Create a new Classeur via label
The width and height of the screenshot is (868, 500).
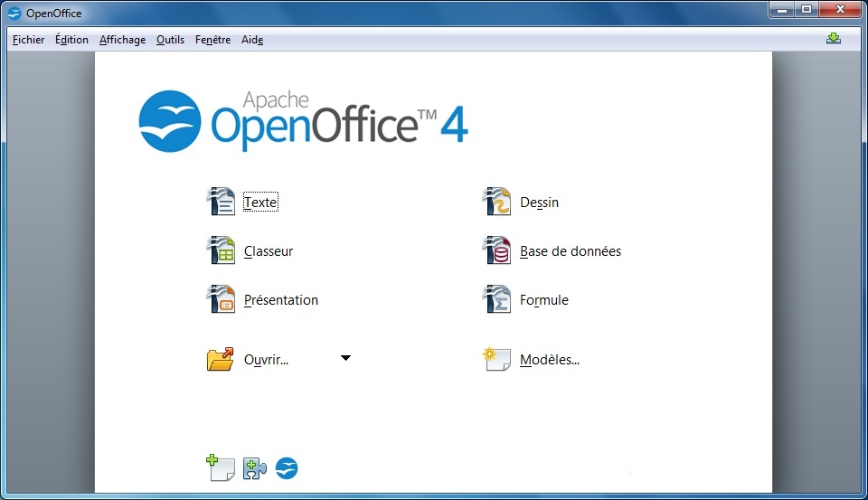[x=268, y=251]
